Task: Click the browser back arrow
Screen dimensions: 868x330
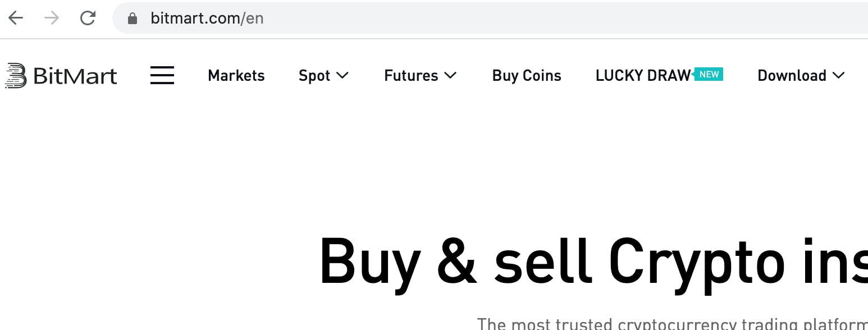Action: pyautogui.click(x=16, y=19)
